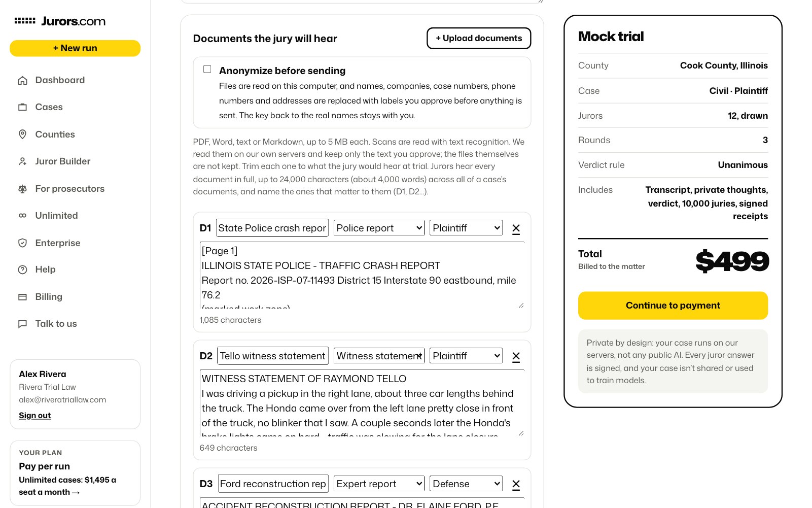The width and height of the screenshot is (812, 508).
Task: Click Continue to payment
Action: (673, 306)
